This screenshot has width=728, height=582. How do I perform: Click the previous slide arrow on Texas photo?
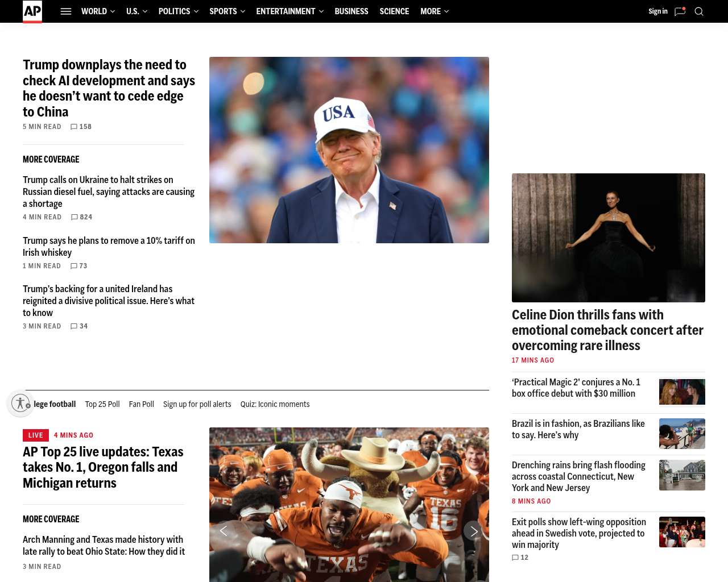(x=224, y=531)
